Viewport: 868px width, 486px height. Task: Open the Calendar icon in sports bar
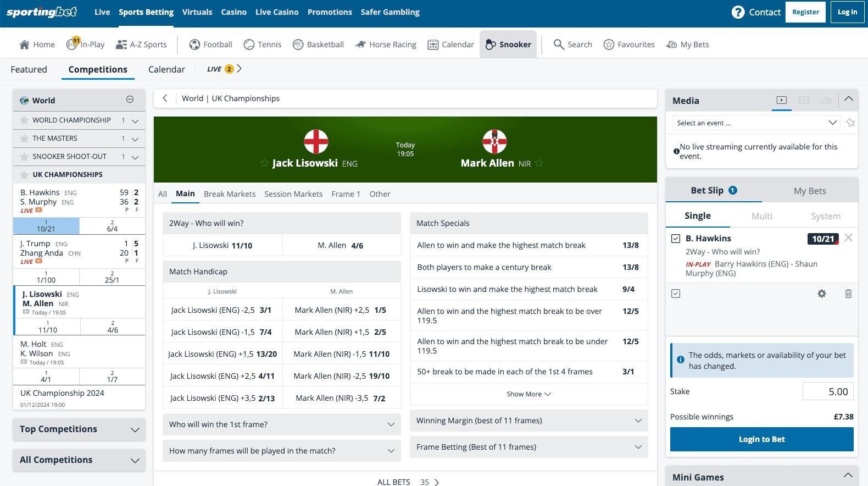[x=433, y=45]
